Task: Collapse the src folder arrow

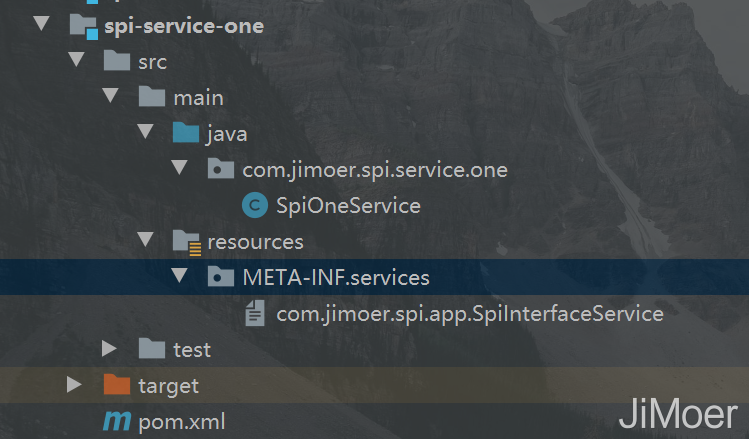Action: pos(75,61)
